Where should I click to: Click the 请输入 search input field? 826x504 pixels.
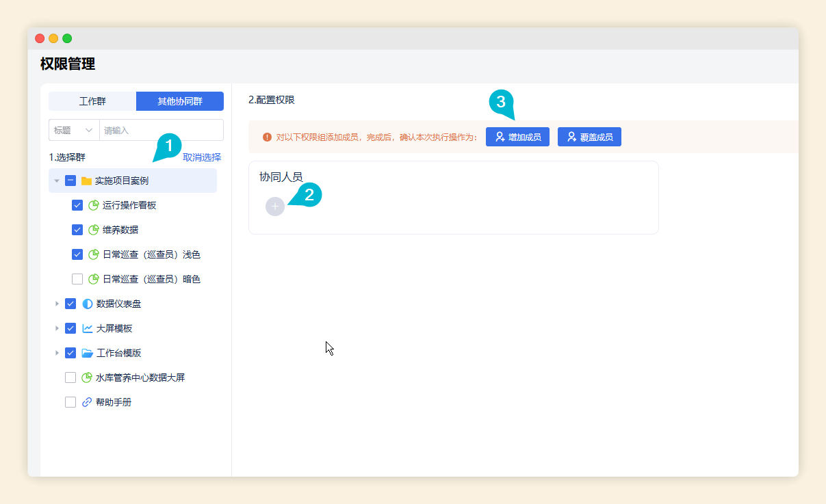pyautogui.click(x=161, y=130)
